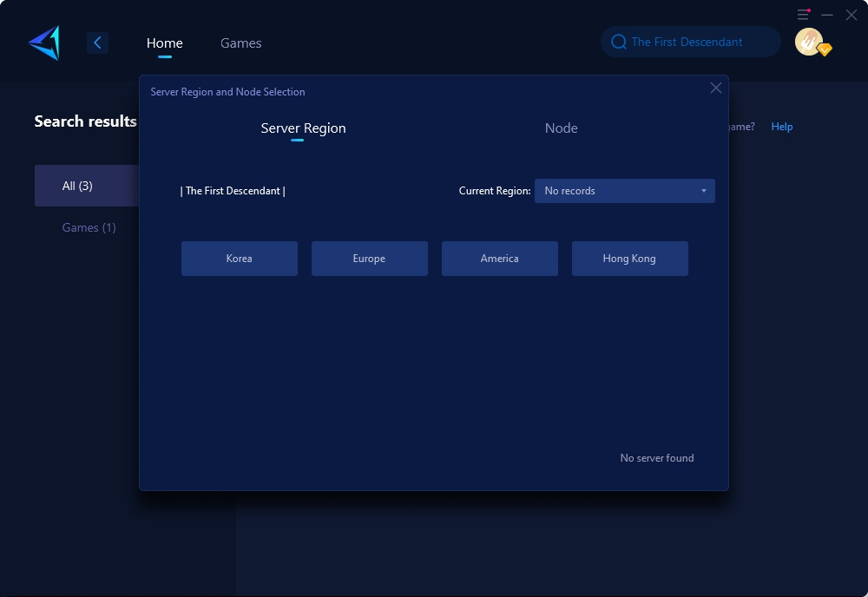This screenshot has width=868, height=597.
Task: Click the GearUP blue arrow logo
Action: 44,43
